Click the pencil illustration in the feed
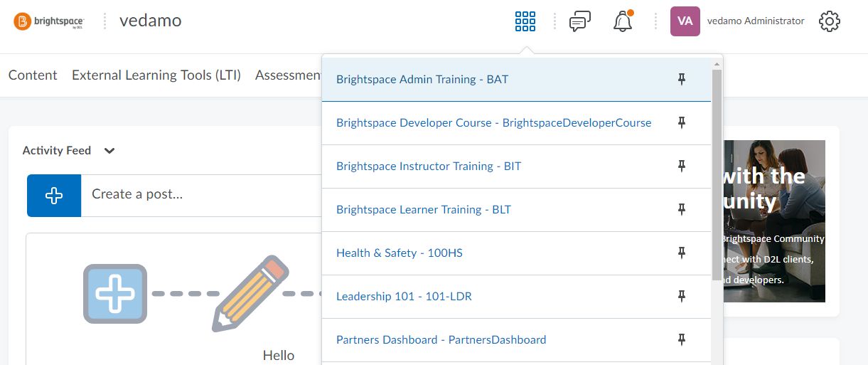Image resolution: width=868 pixels, height=365 pixels. 250,292
